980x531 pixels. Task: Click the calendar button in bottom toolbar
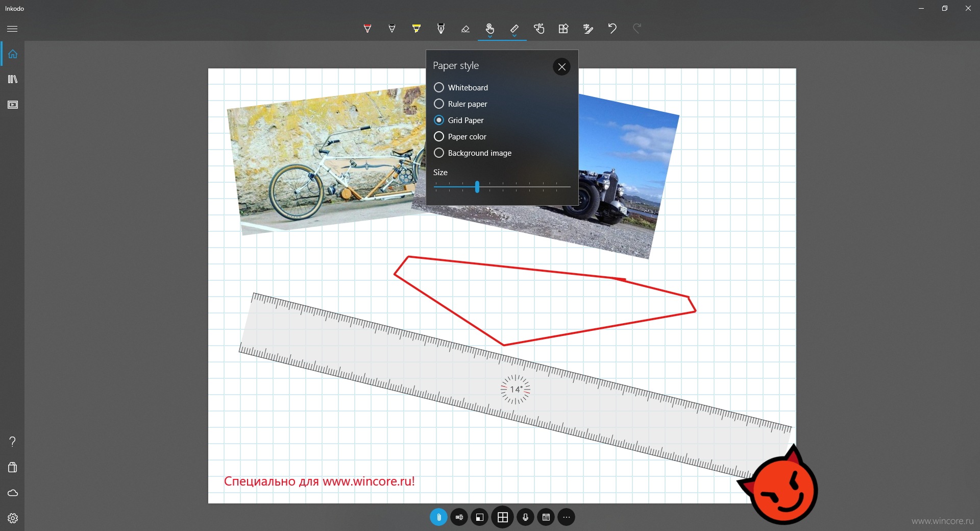click(x=546, y=517)
